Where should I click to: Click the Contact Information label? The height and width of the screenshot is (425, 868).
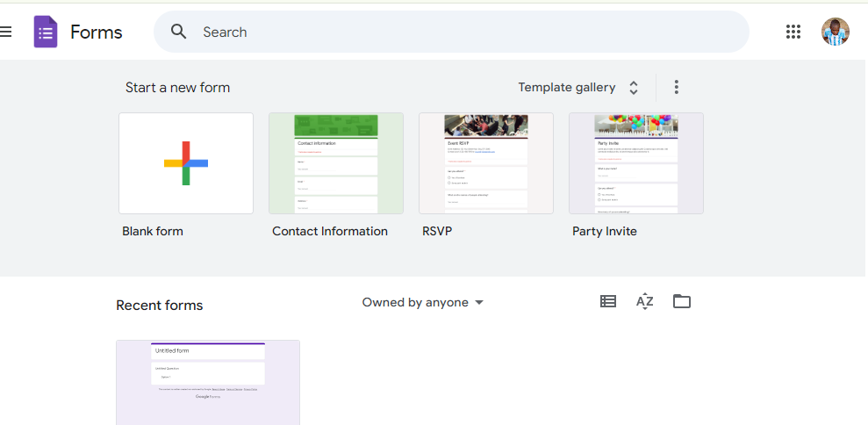330,231
